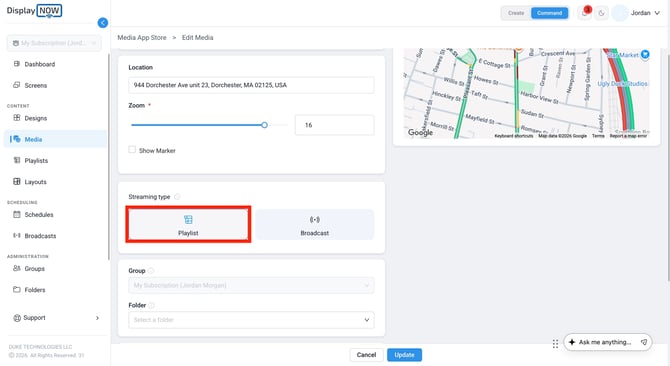Click the Ask me anything input
Image resolution: width=670 pixels, height=366 pixels.
tap(604, 342)
